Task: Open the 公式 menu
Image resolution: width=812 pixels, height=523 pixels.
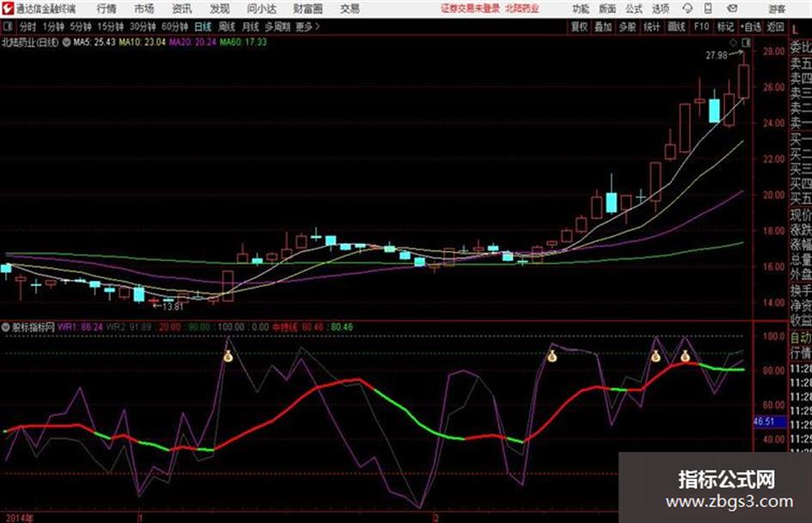Action: click(634, 9)
